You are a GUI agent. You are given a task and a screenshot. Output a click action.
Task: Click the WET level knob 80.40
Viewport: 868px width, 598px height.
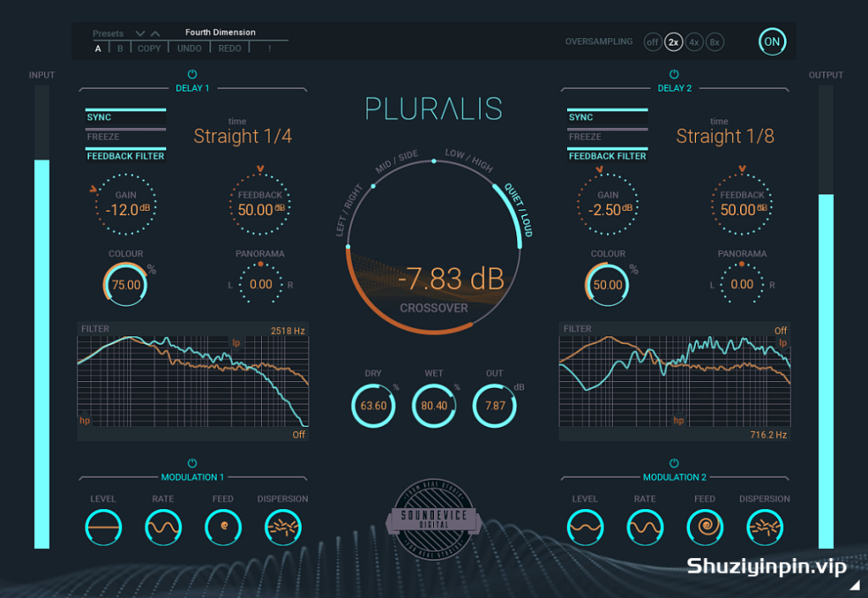click(x=434, y=406)
